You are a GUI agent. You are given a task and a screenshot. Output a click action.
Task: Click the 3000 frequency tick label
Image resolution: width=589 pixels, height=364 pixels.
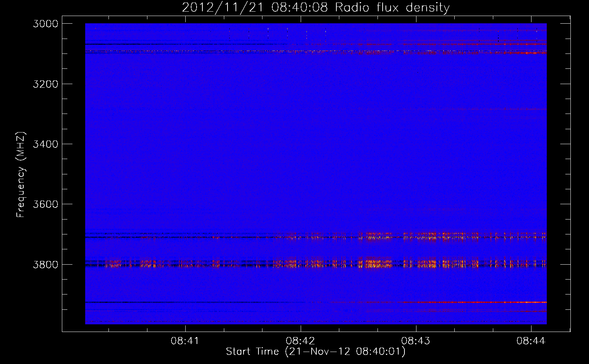pyautogui.click(x=46, y=24)
